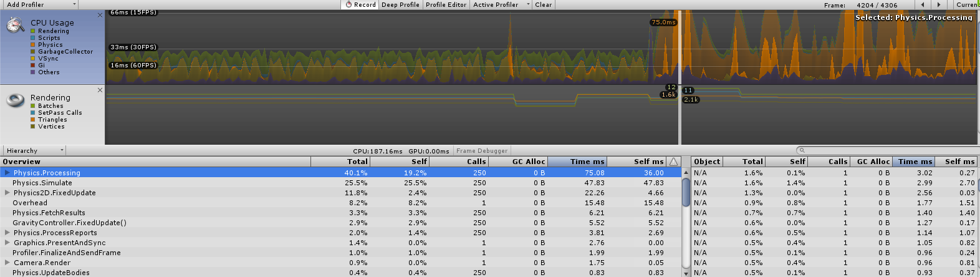Sort detail pane by Self ms column
Image resolution: width=980 pixels, height=277 pixels.
pos(956,162)
